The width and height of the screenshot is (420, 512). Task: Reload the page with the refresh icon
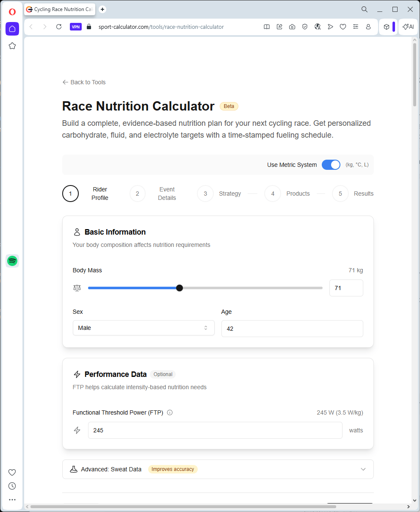59,27
